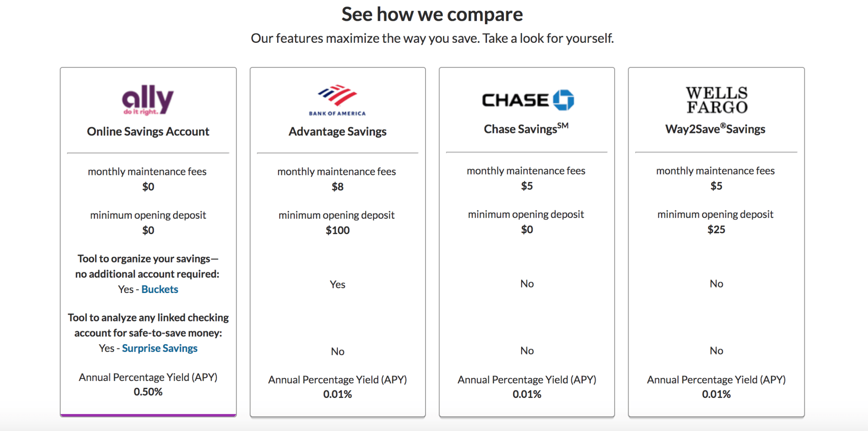Screen dimensions: 868x431
Task: Click Bank of America's $100 minimum deposit
Action: pyautogui.click(x=337, y=230)
